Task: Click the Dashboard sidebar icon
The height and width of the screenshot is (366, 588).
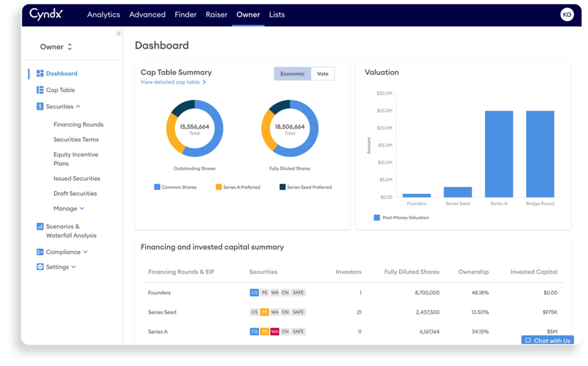Action: [x=40, y=73]
